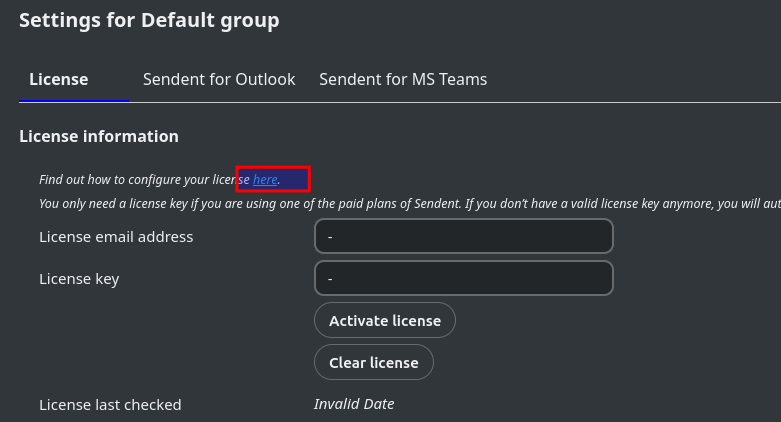This screenshot has width=781, height=422.
Task: Open the License tab
Action: click(59, 79)
